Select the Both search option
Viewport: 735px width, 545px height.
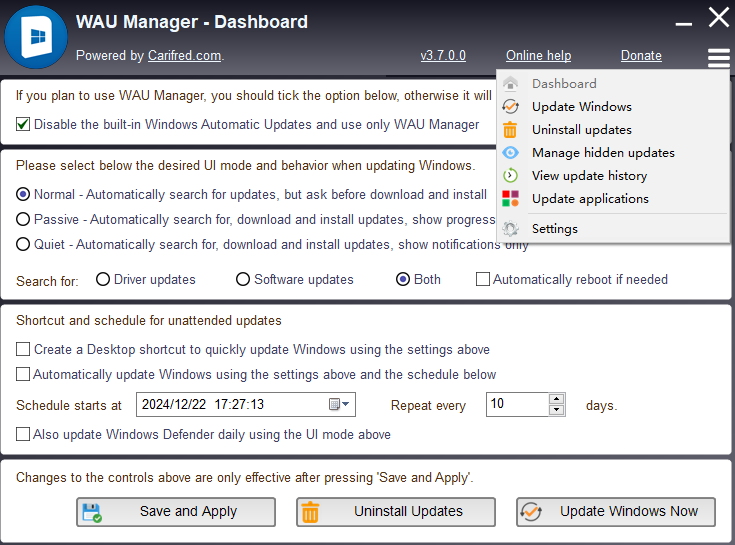(403, 279)
